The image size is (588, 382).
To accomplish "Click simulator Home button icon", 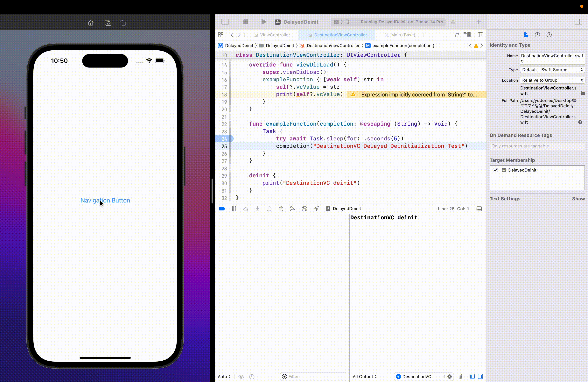I will click(90, 23).
